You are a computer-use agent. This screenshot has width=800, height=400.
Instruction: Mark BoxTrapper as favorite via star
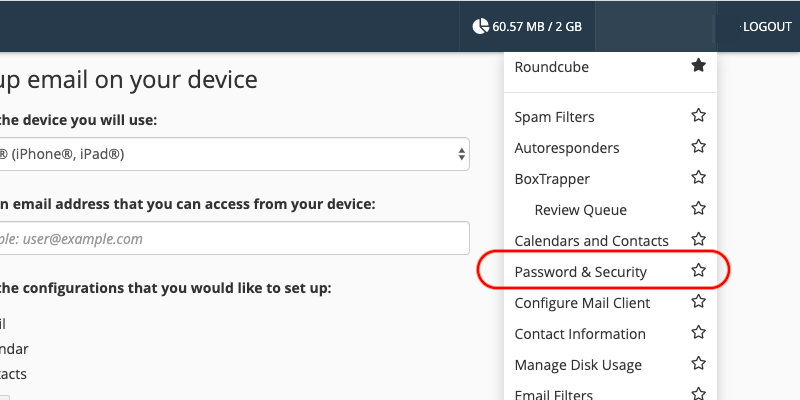click(698, 178)
